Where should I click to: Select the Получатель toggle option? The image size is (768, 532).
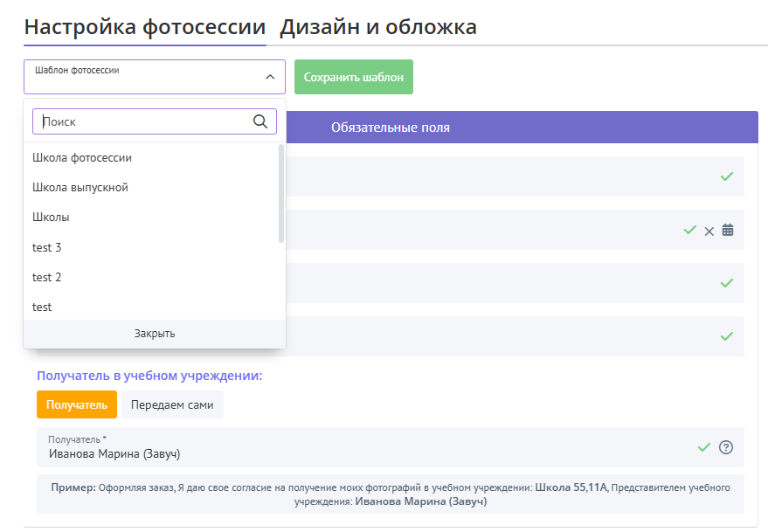click(77, 404)
